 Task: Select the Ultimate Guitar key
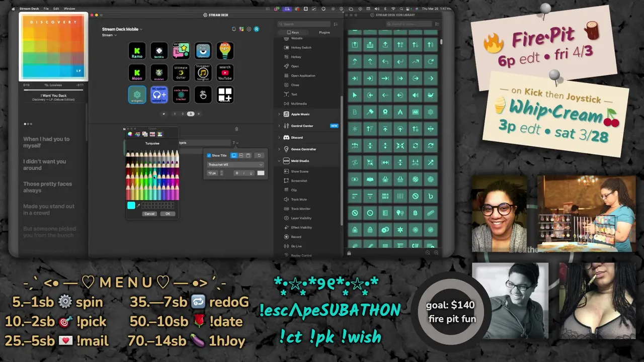[x=181, y=73]
